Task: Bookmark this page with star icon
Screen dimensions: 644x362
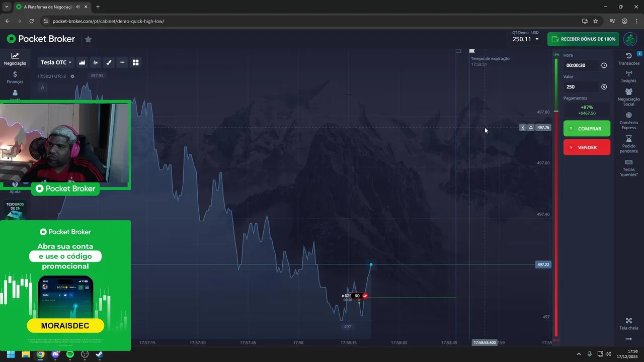Action: coord(596,21)
